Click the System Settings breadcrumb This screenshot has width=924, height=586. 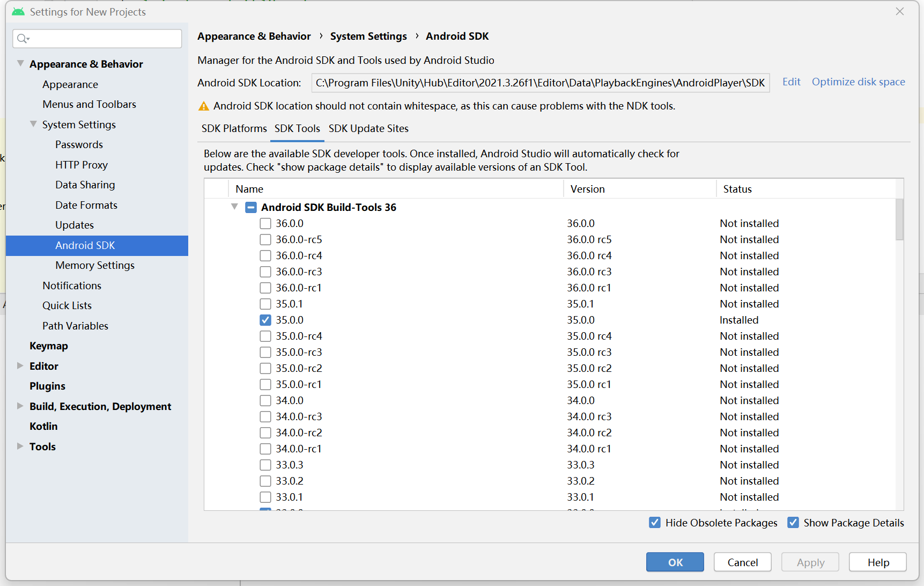368,36
